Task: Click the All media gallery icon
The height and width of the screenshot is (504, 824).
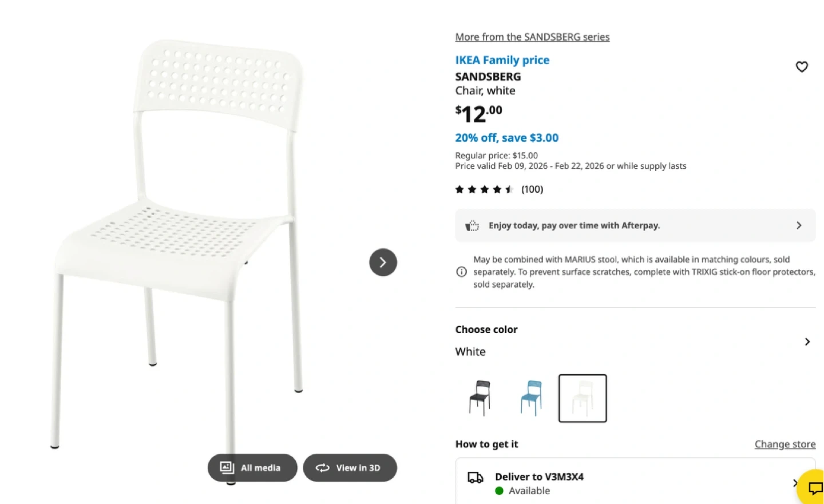Action: (227, 467)
